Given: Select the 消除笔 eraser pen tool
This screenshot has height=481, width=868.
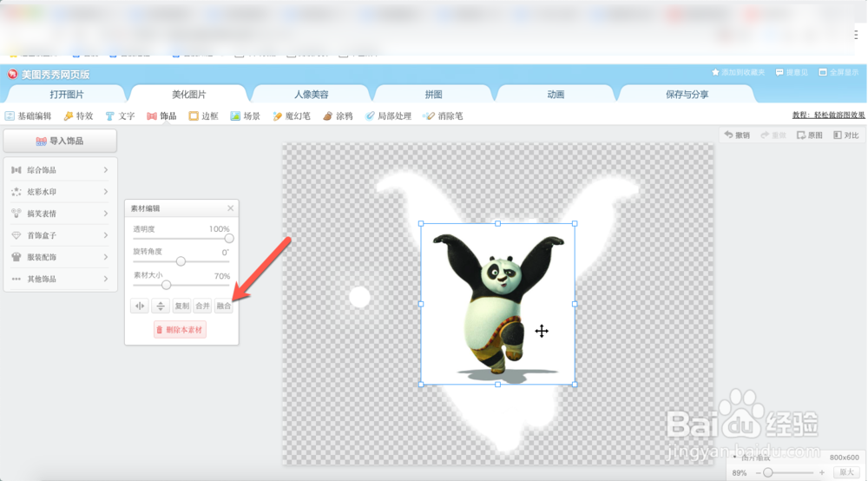Looking at the screenshot, I should 443,116.
